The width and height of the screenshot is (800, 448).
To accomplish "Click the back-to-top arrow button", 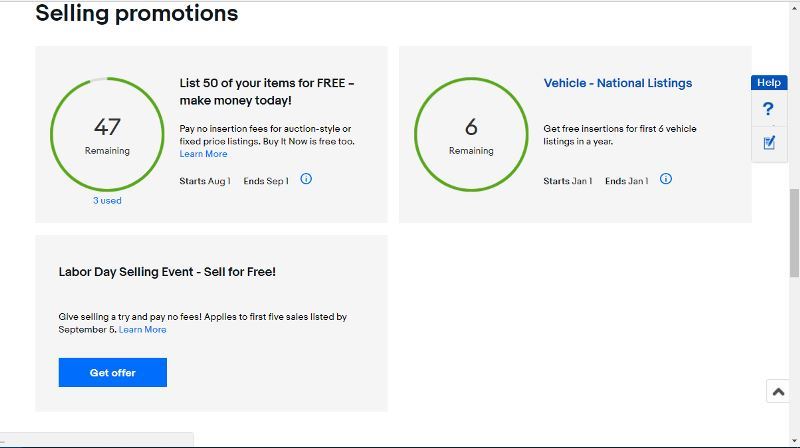I will (778, 391).
